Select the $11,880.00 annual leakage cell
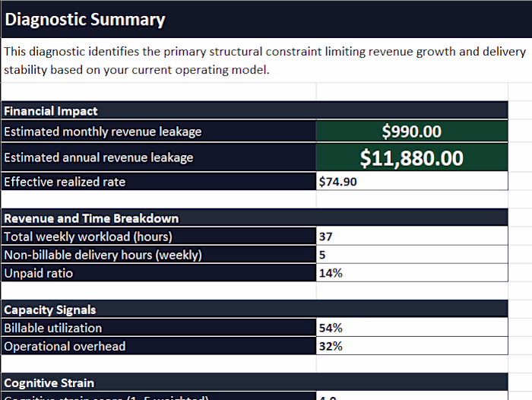 point(411,158)
